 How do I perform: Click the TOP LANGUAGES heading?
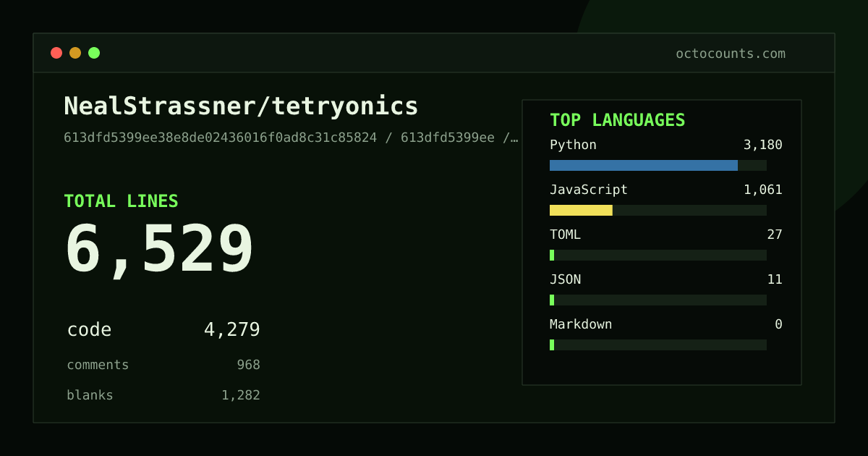coord(618,120)
